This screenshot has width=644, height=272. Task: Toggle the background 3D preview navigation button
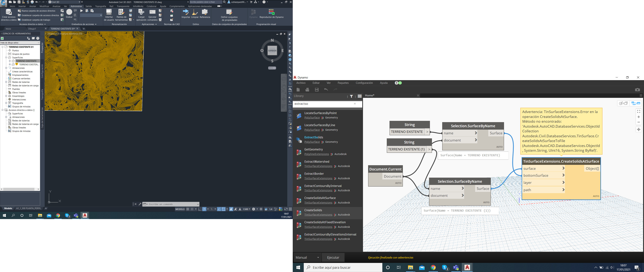pos(623,103)
